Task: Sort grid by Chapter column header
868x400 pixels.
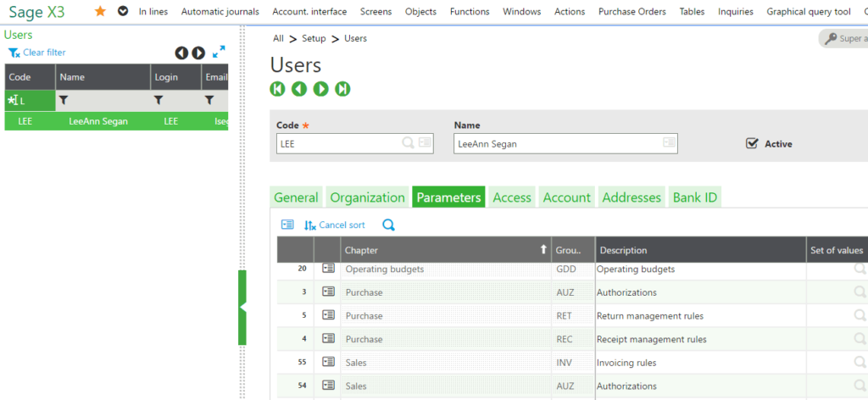Action: point(446,250)
